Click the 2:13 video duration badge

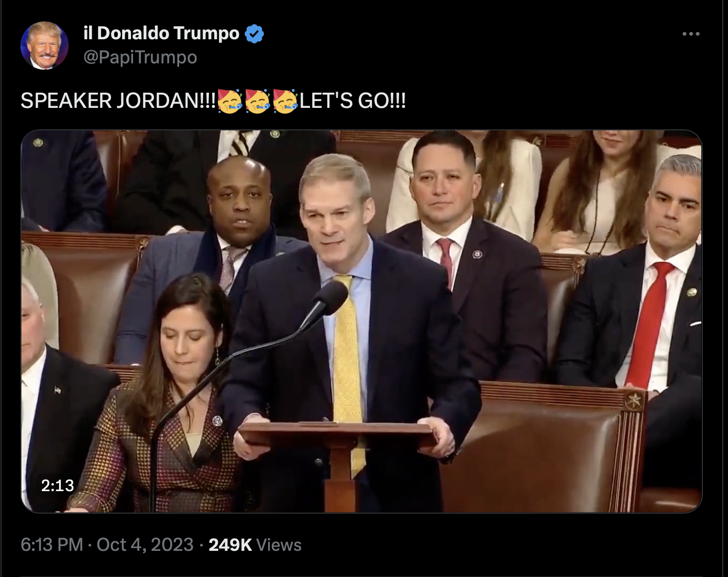(58, 485)
